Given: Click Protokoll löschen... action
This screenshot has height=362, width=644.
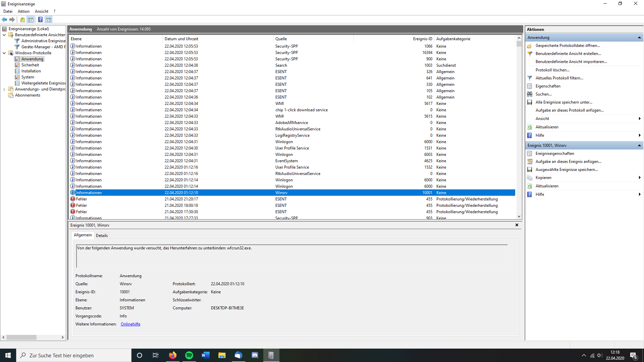Looking at the screenshot, I should [552, 70].
